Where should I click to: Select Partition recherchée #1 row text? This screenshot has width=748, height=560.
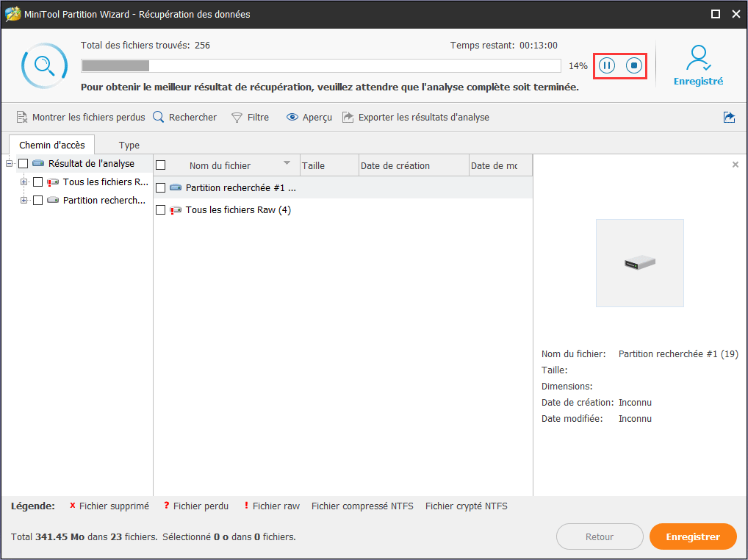click(241, 188)
